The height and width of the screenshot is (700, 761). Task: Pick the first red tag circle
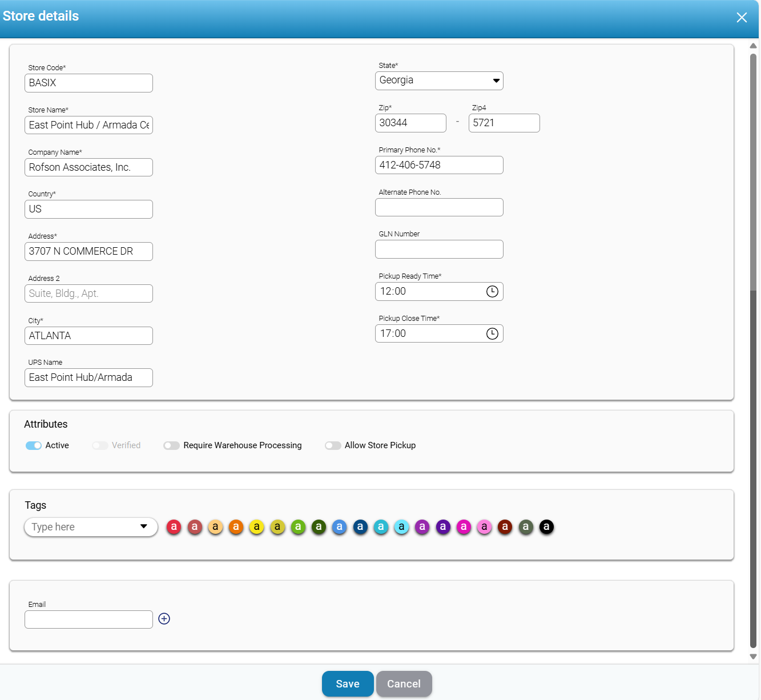tap(174, 527)
